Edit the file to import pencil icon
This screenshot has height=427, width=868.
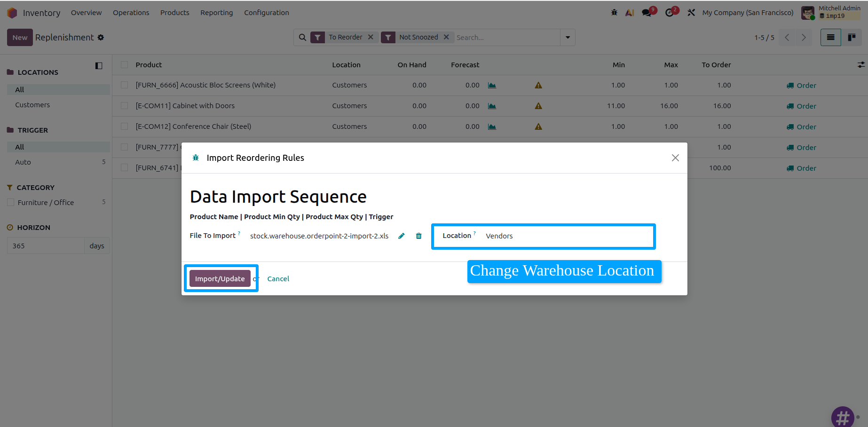pos(401,236)
